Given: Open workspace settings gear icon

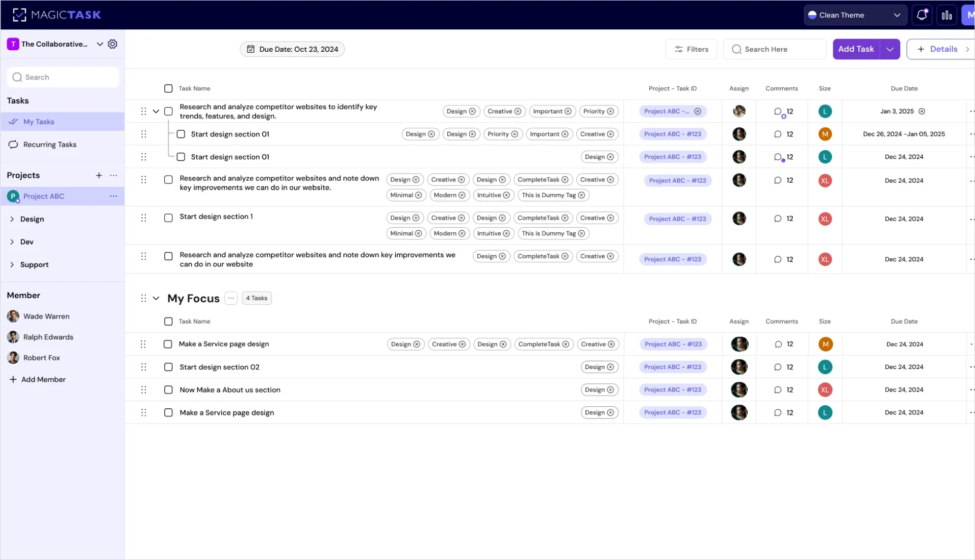Looking at the screenshot, I should coord(113,44).
